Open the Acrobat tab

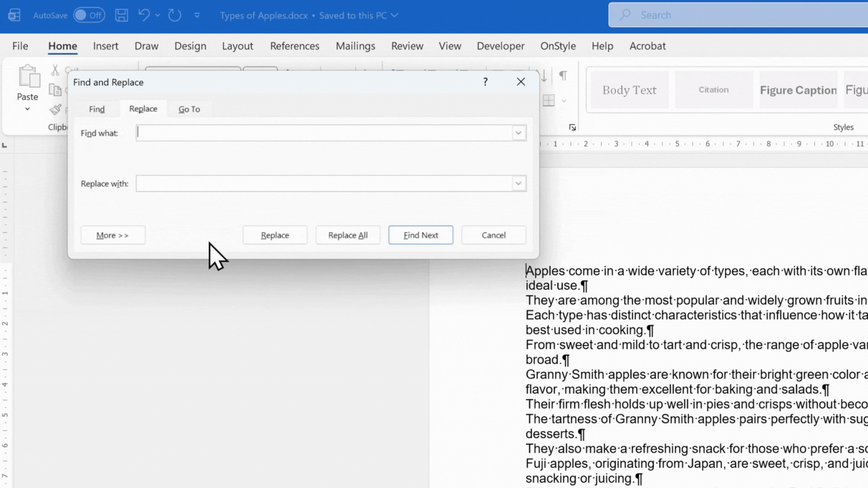[647, 46]
